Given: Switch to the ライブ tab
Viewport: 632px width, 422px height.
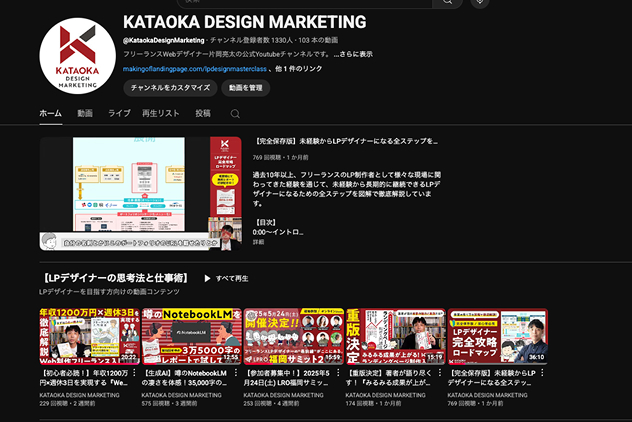Looking at the screenshot, I should click(119, 113).
